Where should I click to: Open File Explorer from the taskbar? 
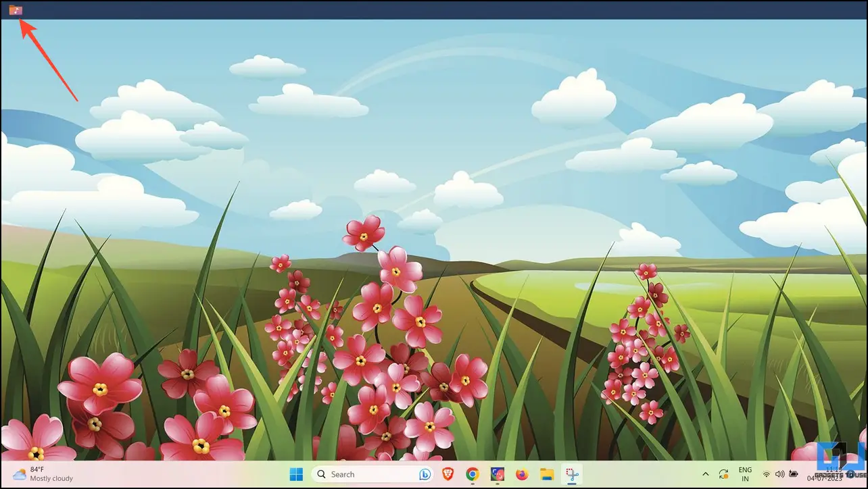pyautogui.click(x=546, y=474)
